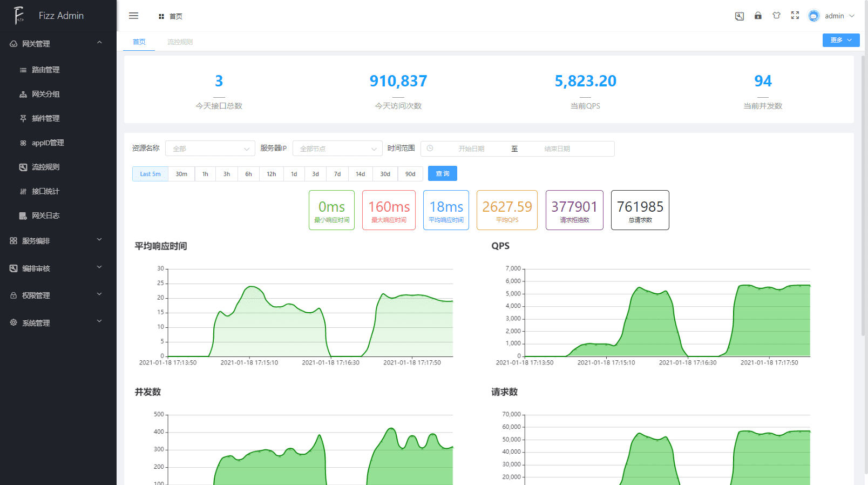The image size is (868, 485).
Task: Open the blue 更多 dropdown button
Action: 841,40
